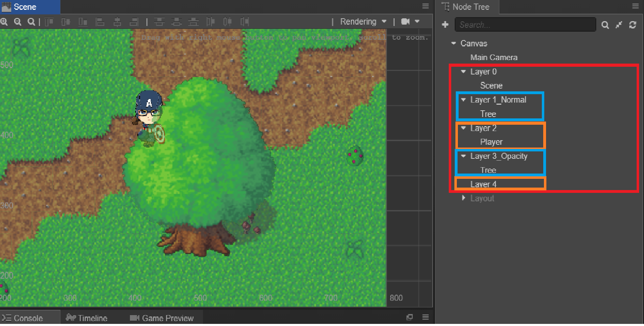The image size is (644, 326).
Task: Distribute selected nodes by horizontal centers
Action: [228, 22]
